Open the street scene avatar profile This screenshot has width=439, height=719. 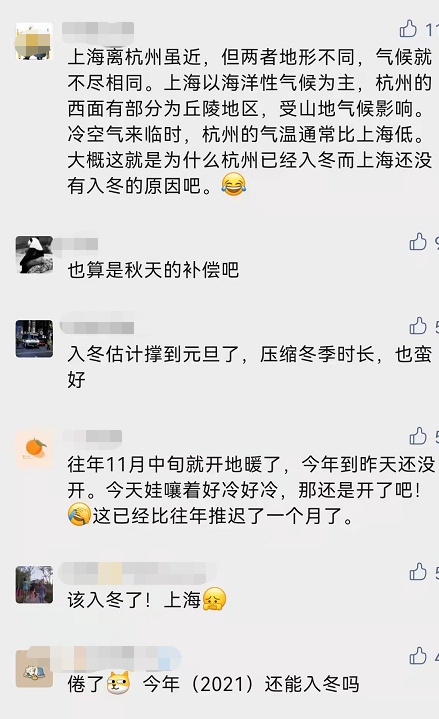pos(34,339)
